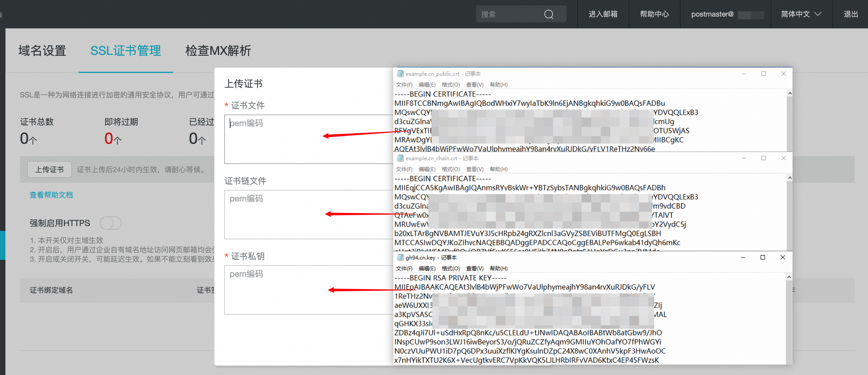Minimize the example.cn_chain.crt Notepad window
This screenshot has width=868, height=375.
744,158
